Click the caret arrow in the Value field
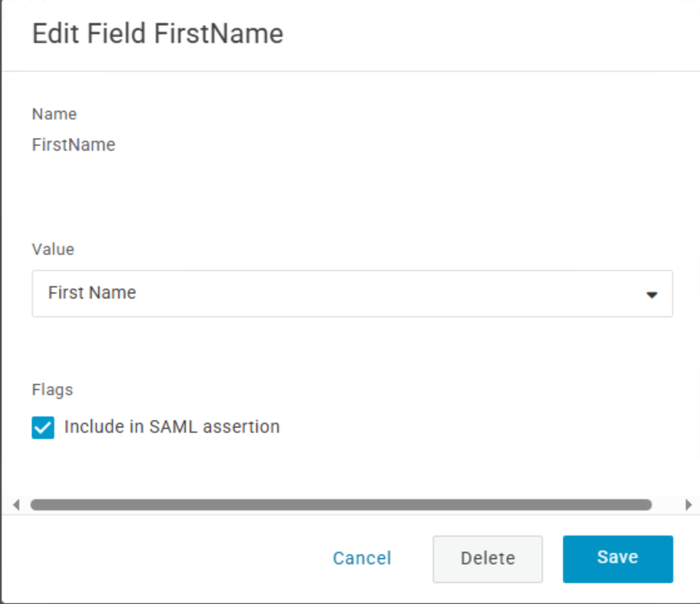Screen dimensions: 700x604 pos(652,294)
